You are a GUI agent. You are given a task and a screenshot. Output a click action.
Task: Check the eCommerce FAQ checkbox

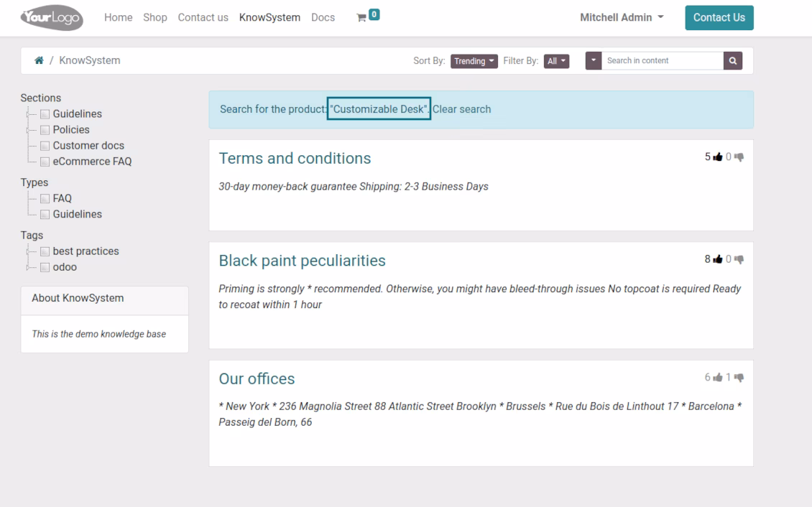[x=45, y=162]
